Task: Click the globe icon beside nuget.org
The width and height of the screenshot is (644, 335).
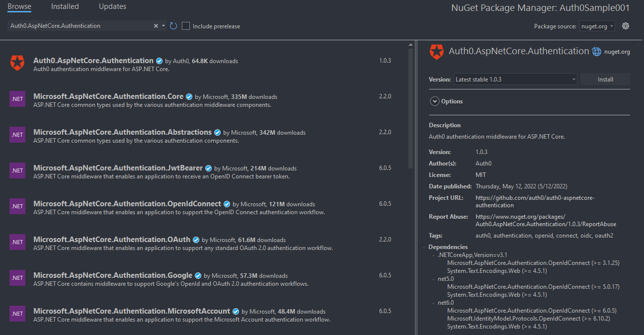Action: pos(596,51)
